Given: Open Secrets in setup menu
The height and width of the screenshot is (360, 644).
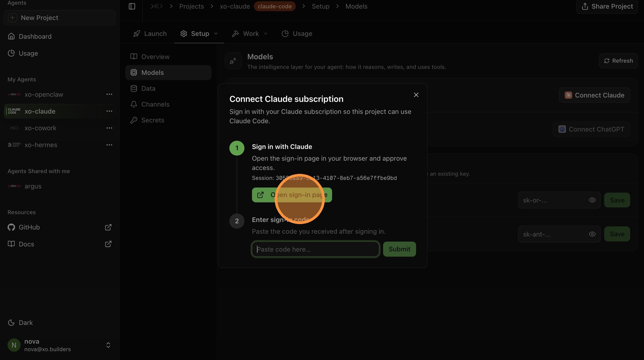Looking at the screenshot, I should (x=168, y=120).
